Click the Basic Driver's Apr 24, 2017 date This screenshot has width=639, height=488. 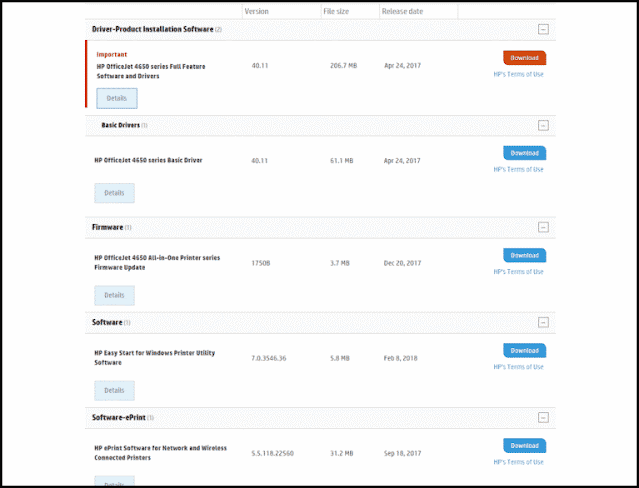pyautogui.click(x=402, y=161)
